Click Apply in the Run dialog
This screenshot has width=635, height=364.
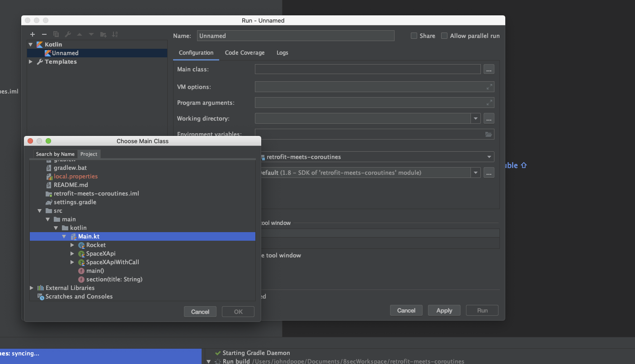tap(444, 310)
